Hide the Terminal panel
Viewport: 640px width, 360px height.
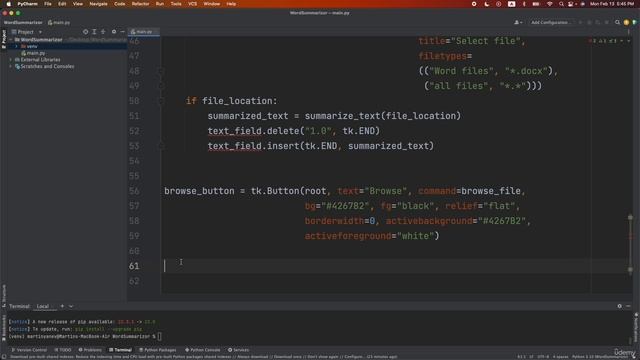coord(629,306)
